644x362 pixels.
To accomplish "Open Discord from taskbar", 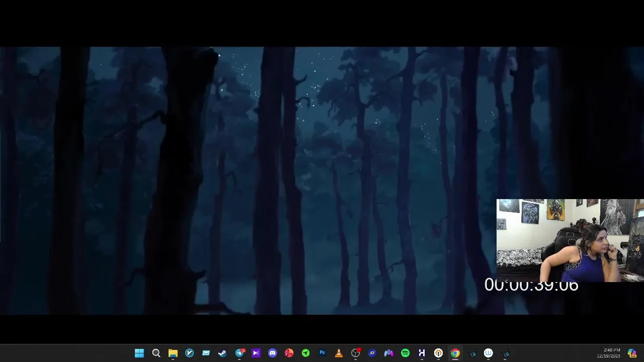I will click(x=272, y=353).
